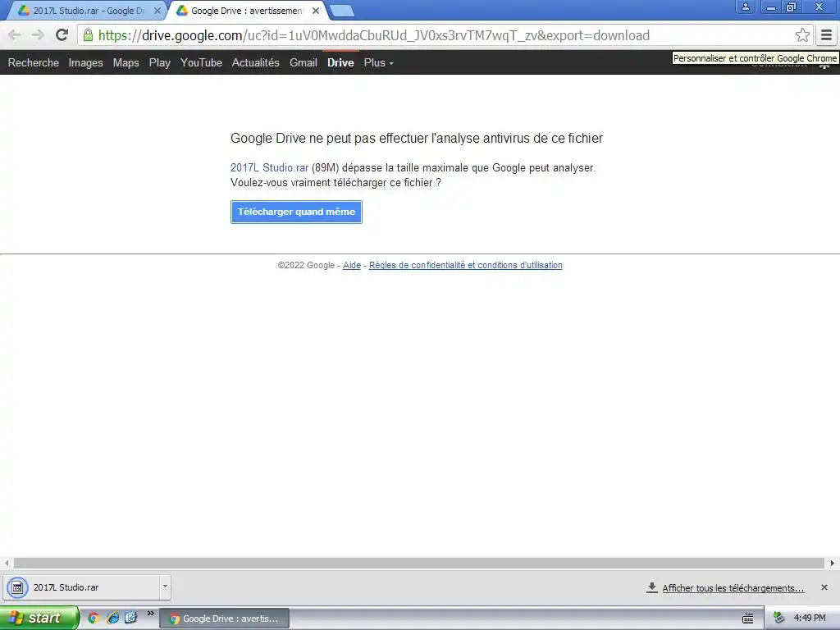The image size is (840, 630).
Task: Open Images in Google bar
Action: [x=85, y=62]
